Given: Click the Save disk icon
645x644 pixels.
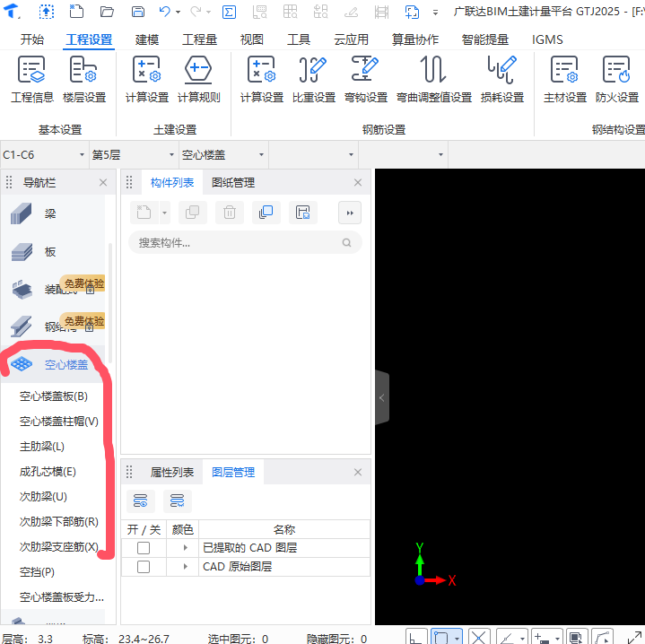Looking at the screenshot, I should click(x=138, y=11).
